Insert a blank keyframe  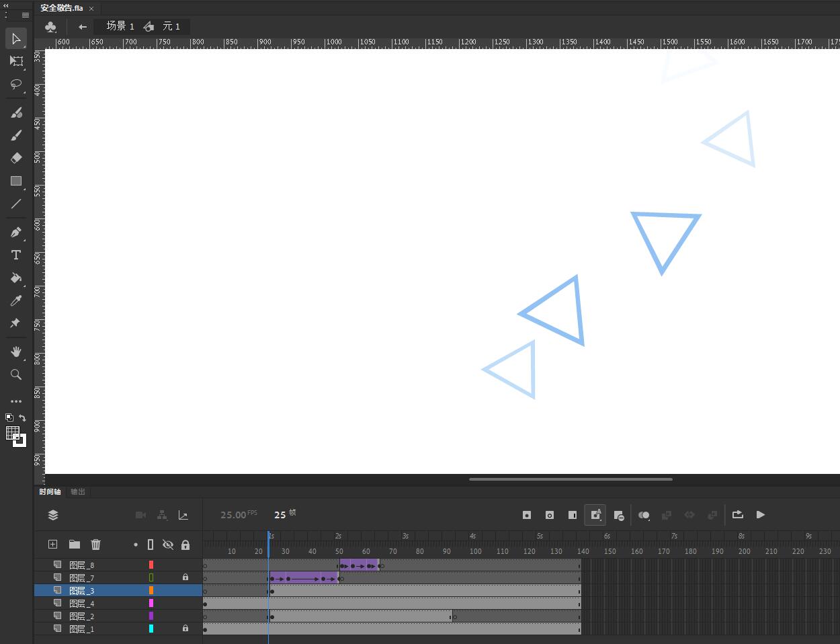click(550, 515)
